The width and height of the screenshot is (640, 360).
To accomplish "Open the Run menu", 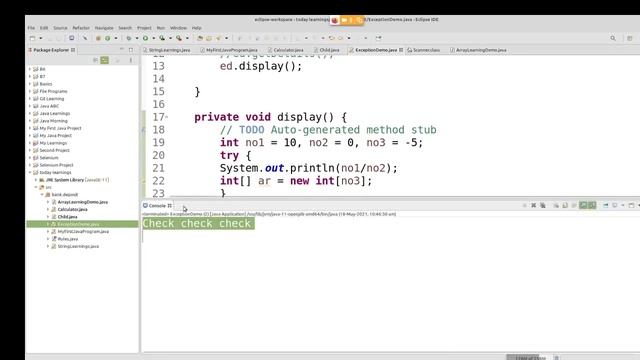I will (x=161, y=28).
